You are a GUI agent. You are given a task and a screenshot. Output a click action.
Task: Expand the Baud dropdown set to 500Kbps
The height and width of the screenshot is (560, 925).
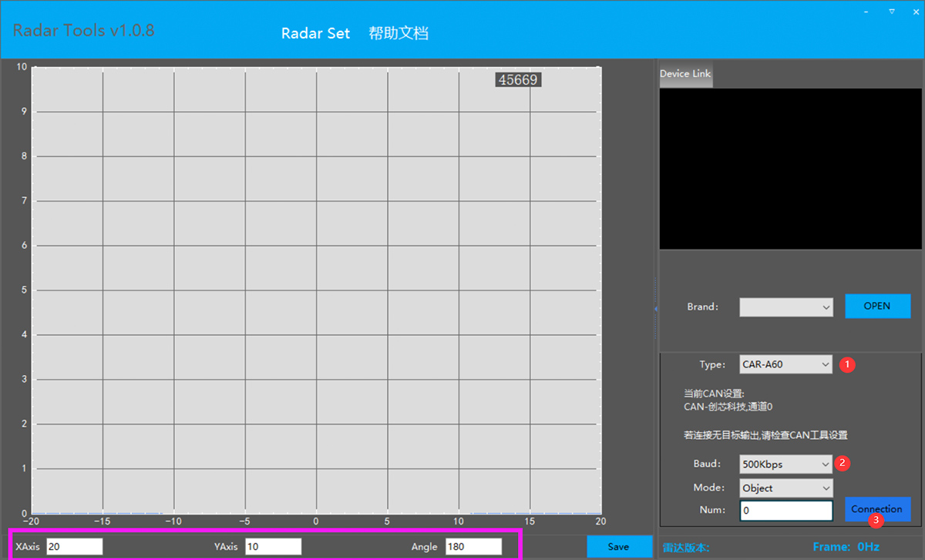point(785,464)
